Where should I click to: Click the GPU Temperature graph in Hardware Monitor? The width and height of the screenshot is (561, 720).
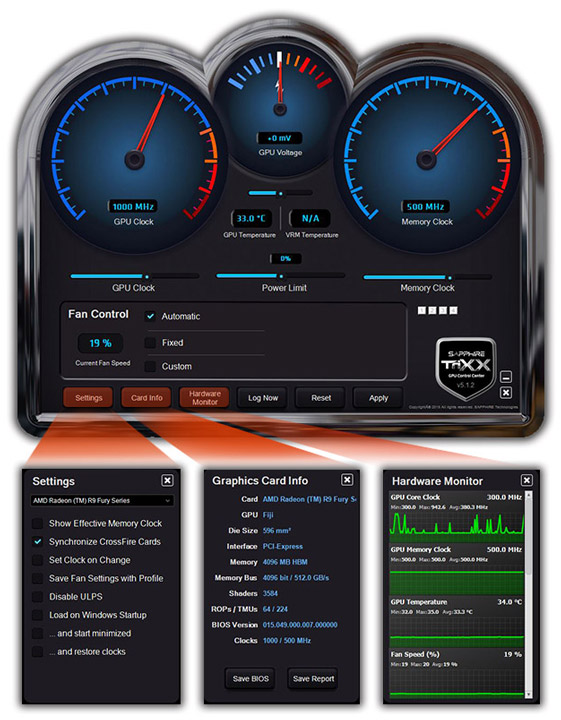[x=457, y=632]
